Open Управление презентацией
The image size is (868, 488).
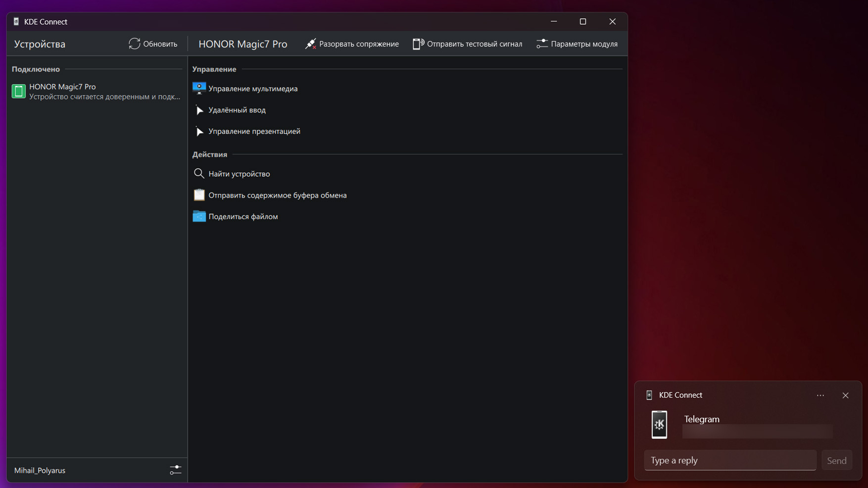click(x=254, y=131)
